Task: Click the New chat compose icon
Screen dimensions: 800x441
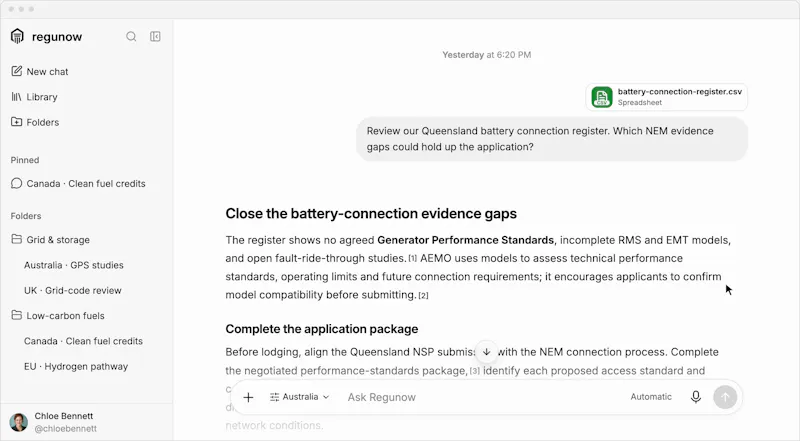Action: [x=17, y=71]
